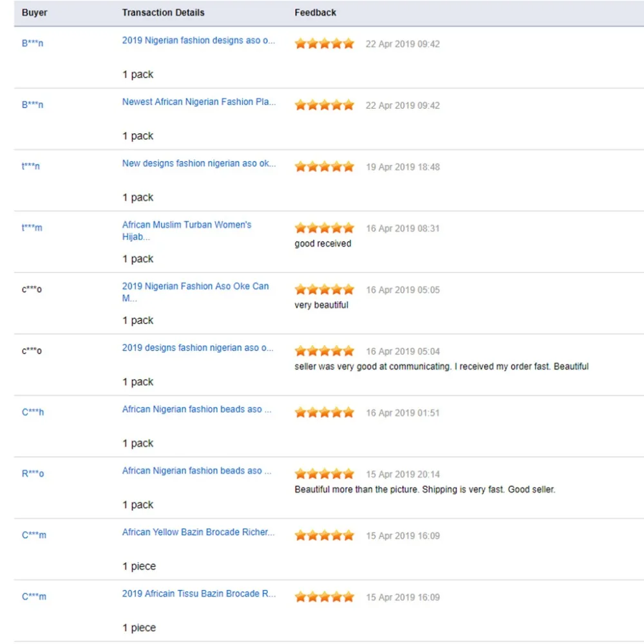Open 'African Nigerian fashion beads aso' link in the R***o row
Viewport: 644px width, 644px height.
196,471
